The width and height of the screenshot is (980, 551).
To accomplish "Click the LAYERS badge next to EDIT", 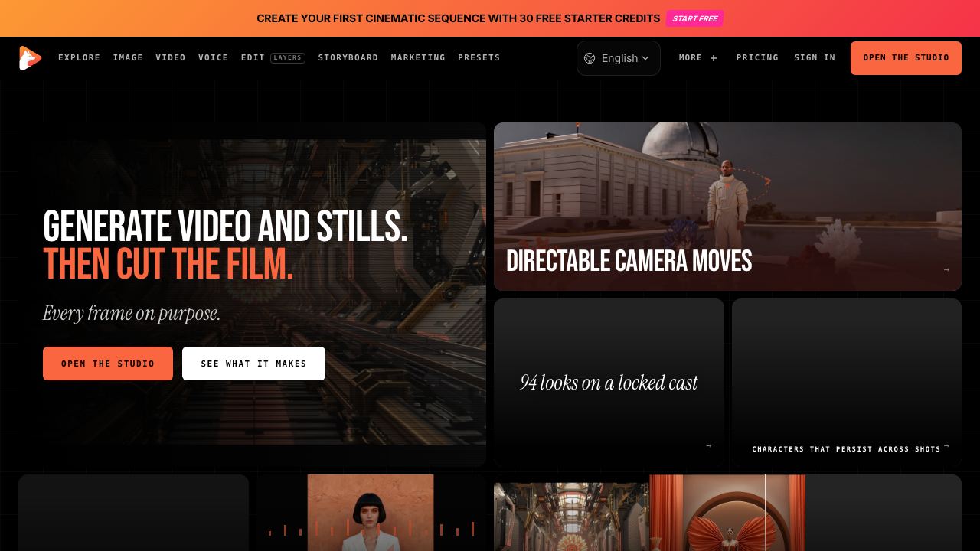I will pos(288,58).
